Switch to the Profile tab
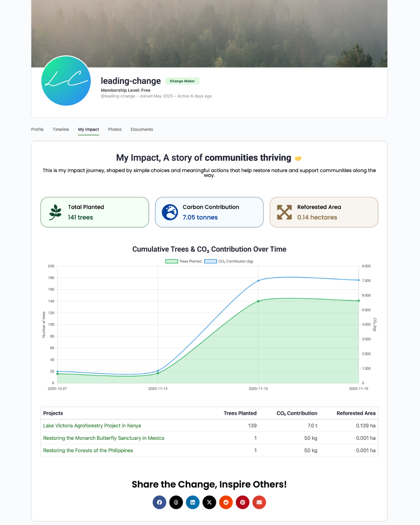Image resolution: width=420 pixels, height=525 pixels. point(37,129)
